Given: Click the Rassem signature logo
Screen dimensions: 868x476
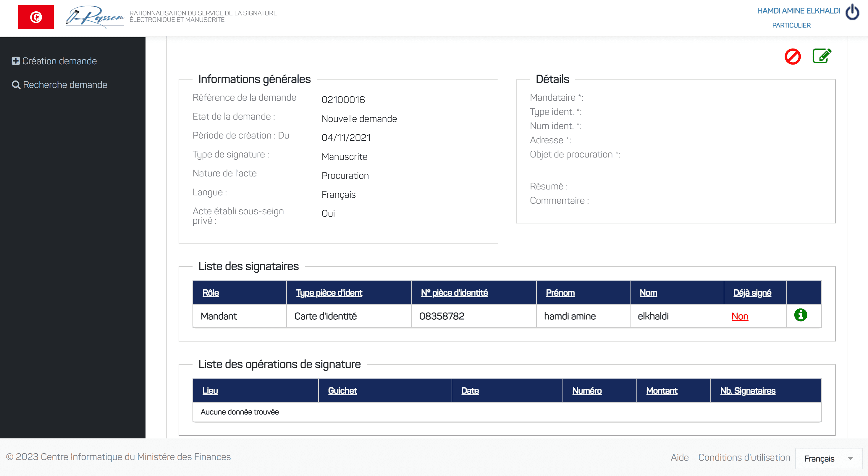Looking at the screenshot, I should (95, 17).
